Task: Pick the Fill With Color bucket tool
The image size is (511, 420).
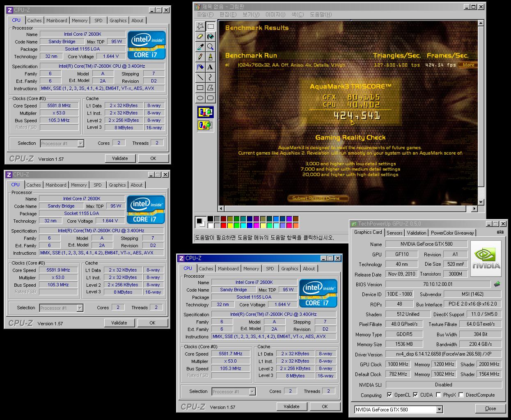Action: click(x=210, y=37)
